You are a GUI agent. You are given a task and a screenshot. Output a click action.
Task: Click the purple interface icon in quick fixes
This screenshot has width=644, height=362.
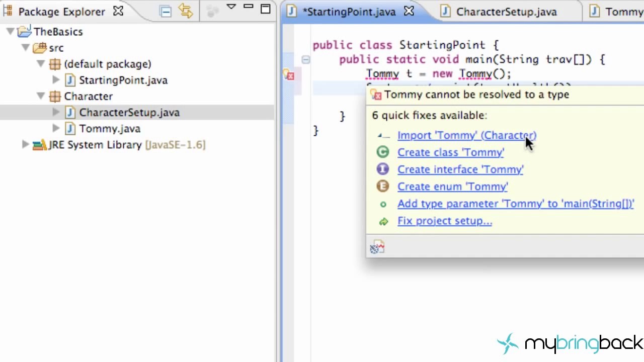tap(383, 169)
